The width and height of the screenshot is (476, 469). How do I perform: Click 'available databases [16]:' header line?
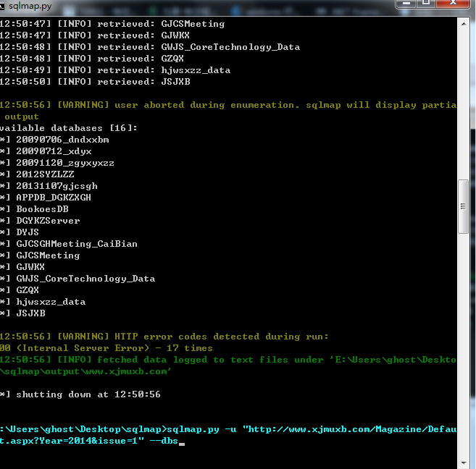pos(69,128)
